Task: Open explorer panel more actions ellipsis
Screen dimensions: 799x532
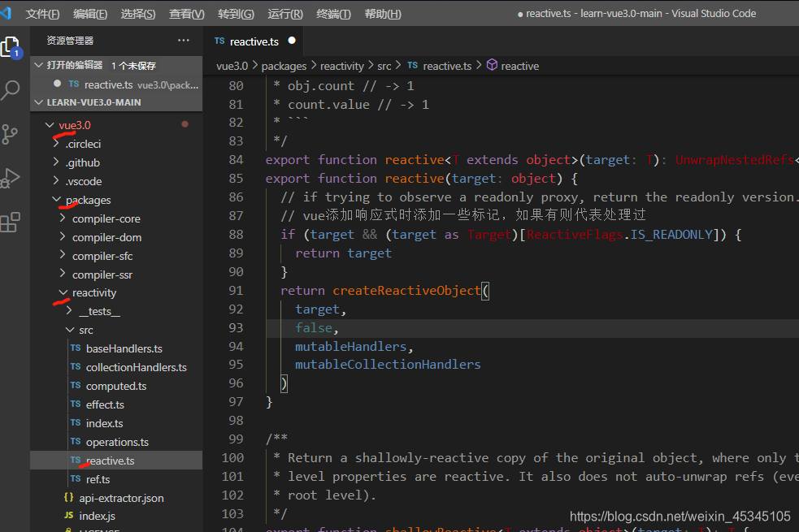Action: 184,41
